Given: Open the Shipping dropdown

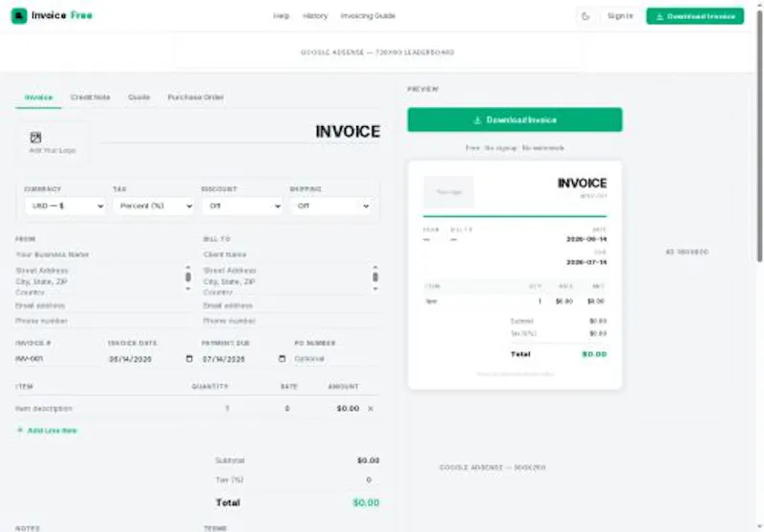Looking at the screenshot, I should [x=330, y=206].
